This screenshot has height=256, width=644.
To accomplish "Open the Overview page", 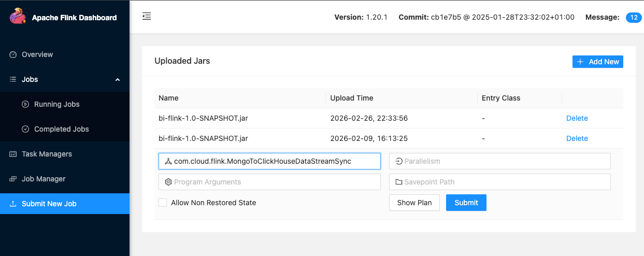I will pyautogui.click(x=65, y=54).
